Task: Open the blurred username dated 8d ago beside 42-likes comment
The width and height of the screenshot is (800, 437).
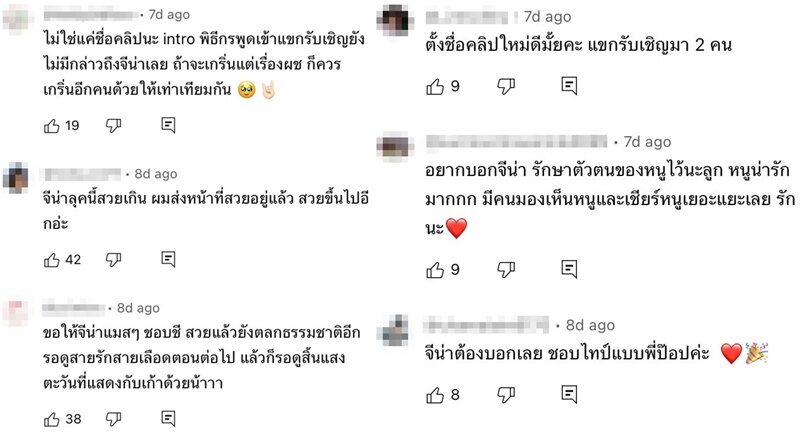Action: 83,174
